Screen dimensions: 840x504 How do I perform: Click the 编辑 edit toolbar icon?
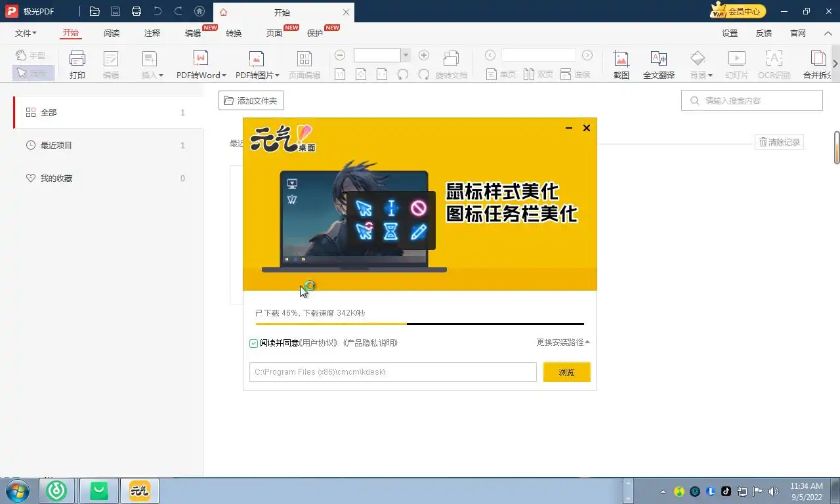111,65
